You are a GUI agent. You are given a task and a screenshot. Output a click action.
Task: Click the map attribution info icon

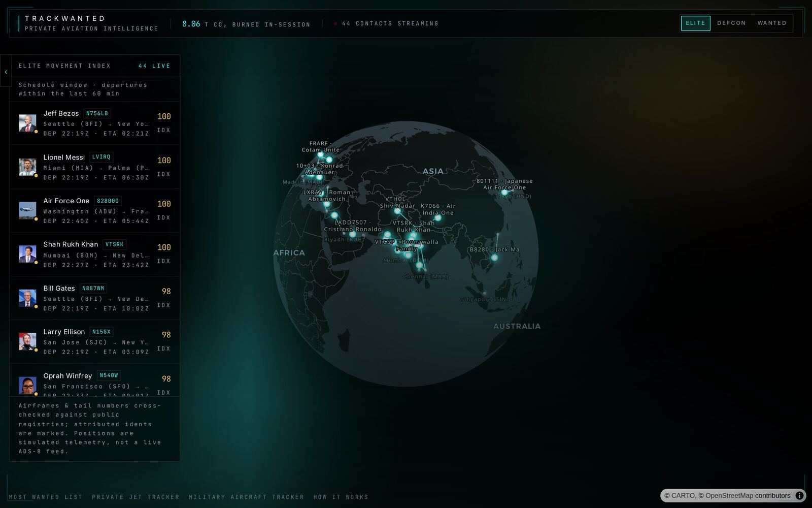(x=799, y=496)
